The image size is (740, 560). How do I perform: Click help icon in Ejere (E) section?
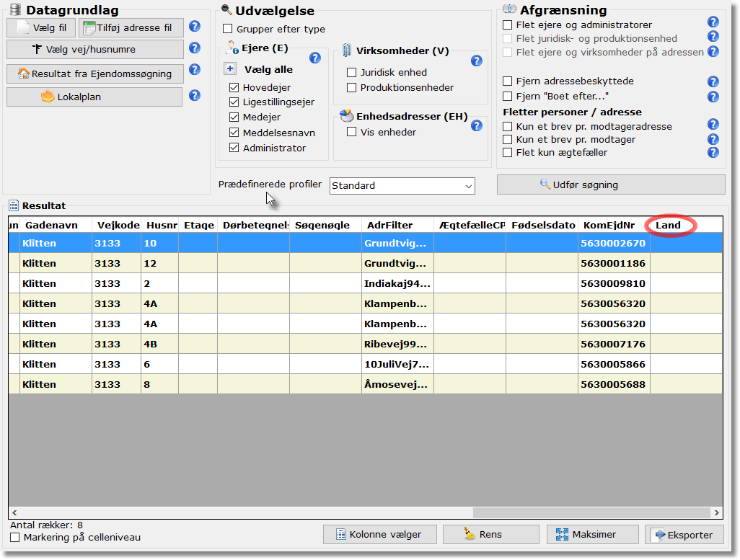[315, 58]
